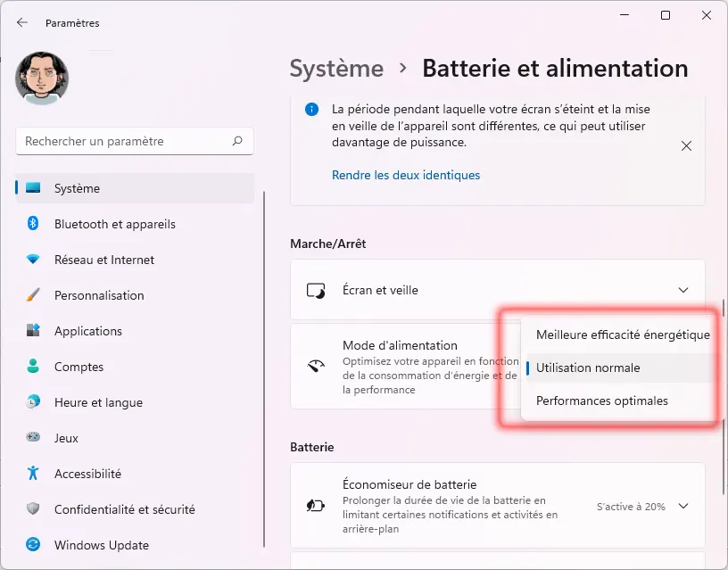Click the Rechercher un paramètre search field
Image resolution: width=728 pixels, height=570 pixels.
click(125, 141)
